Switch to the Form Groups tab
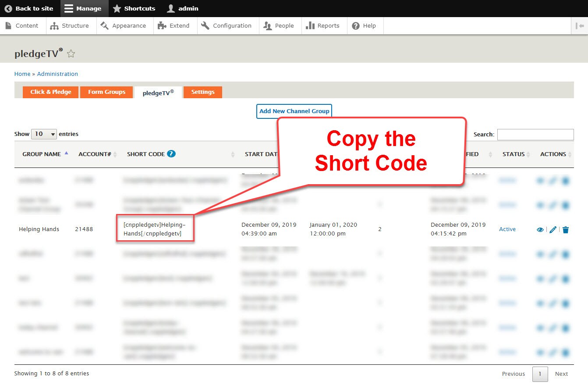This screenshot has height=385, width=588. [106, 92]
